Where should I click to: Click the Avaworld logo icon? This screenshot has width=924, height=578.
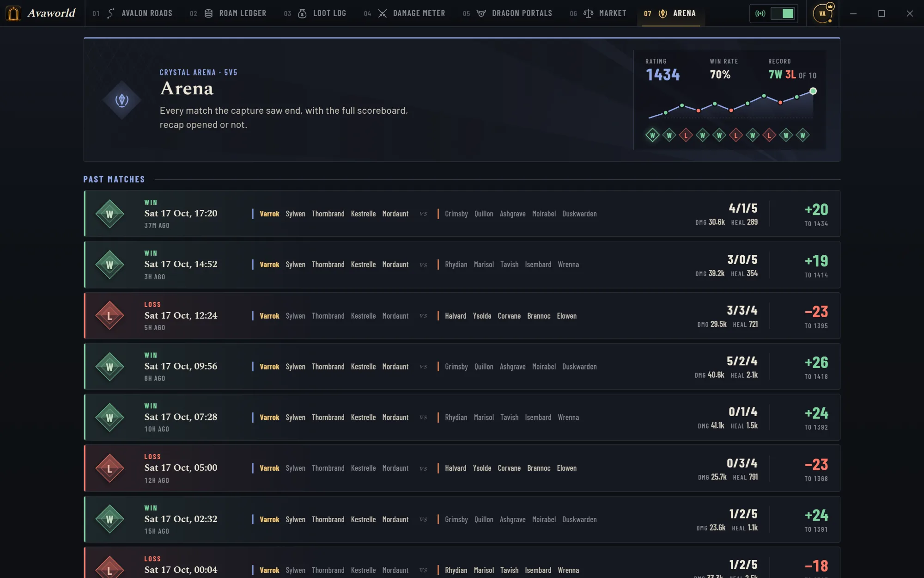pyautogui.click(x=14, y=13)
